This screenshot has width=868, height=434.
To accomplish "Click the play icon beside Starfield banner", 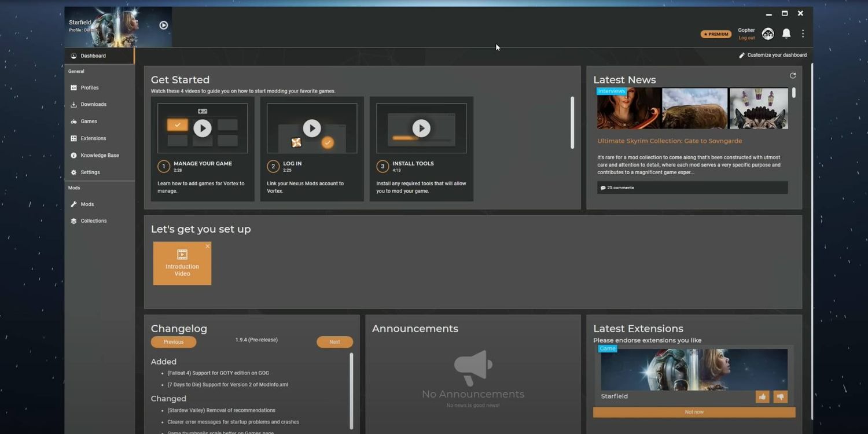I will [x=164, y=25].
